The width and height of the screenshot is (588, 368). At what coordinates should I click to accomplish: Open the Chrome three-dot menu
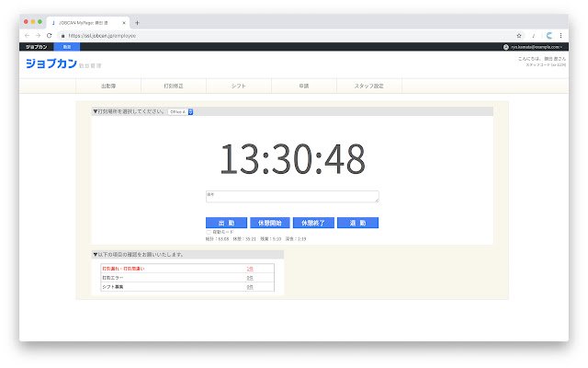click(x=560, y=36)
